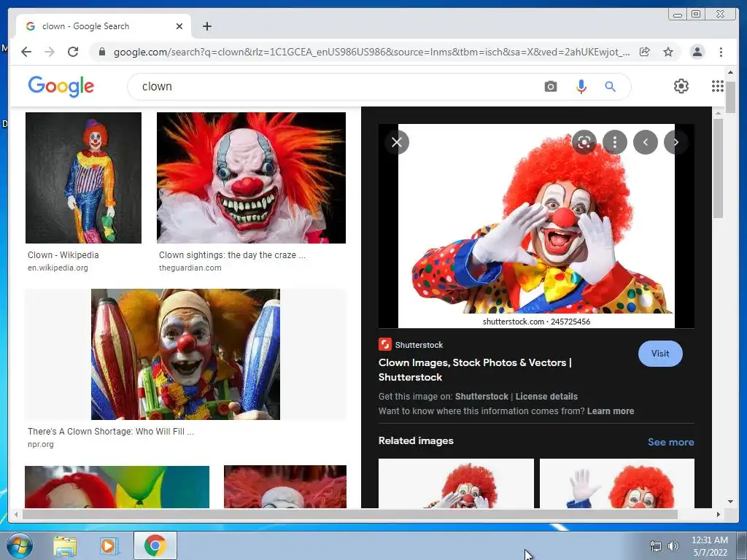Click en.wikipedia.org source text
The width and height of the screenshot is (747, 560).
coord(58,268)
